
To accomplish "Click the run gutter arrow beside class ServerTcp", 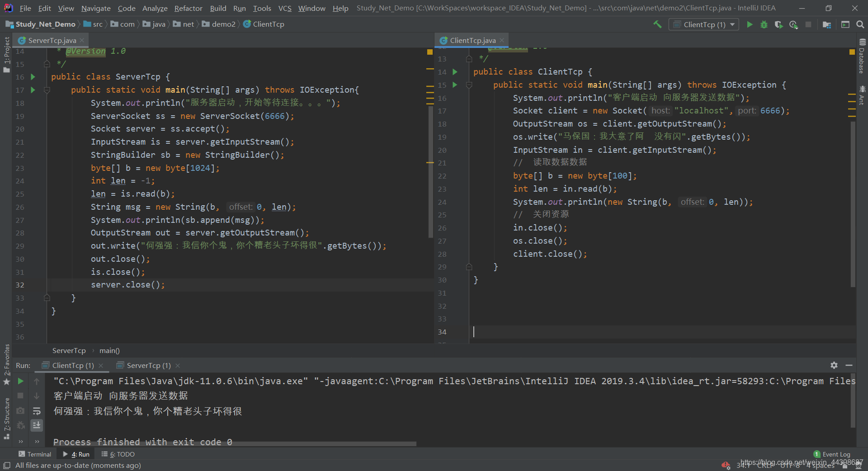I will [33, 77].
